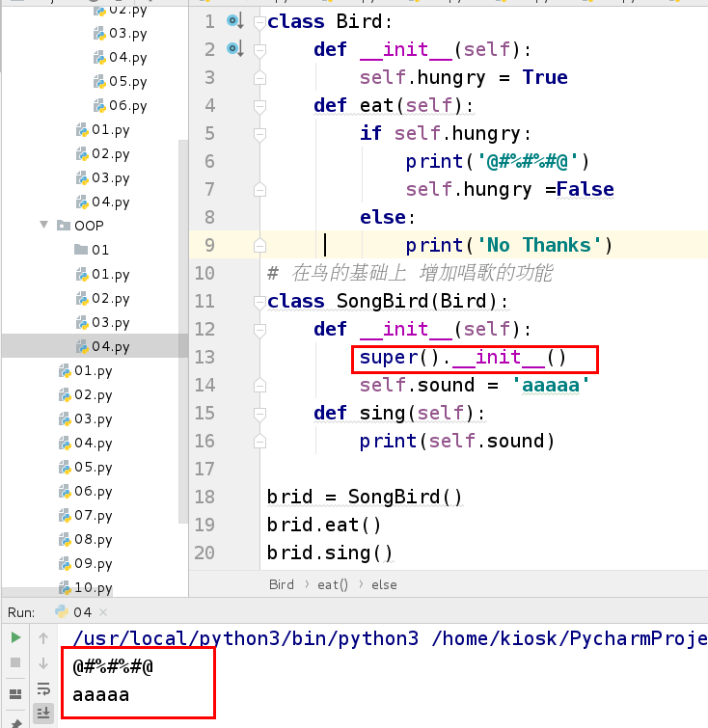Toggle Soft-Wrap in the Run console
This screenshot has height=728, width=708.
coord(43,688)
